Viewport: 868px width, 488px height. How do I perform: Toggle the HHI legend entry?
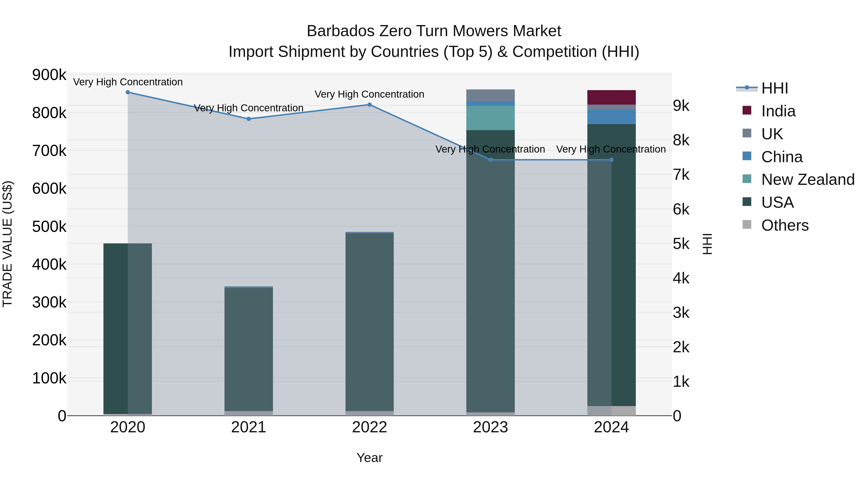(x=762, y=88)
